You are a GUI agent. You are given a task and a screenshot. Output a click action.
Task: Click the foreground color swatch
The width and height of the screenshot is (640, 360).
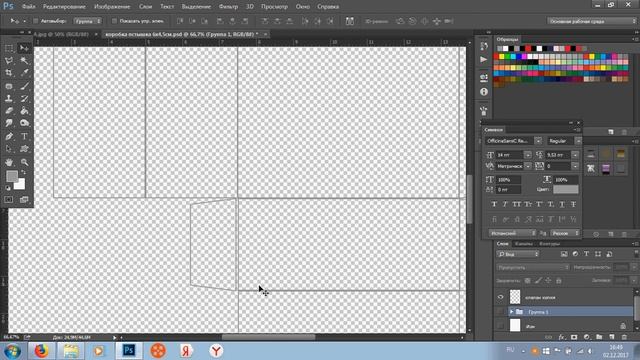12,176
